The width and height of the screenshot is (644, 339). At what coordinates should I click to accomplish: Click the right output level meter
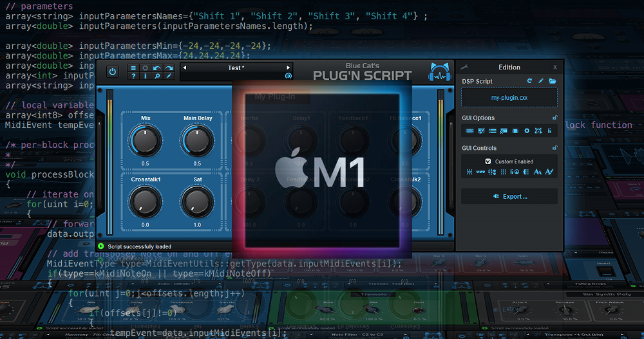(440, 162)
